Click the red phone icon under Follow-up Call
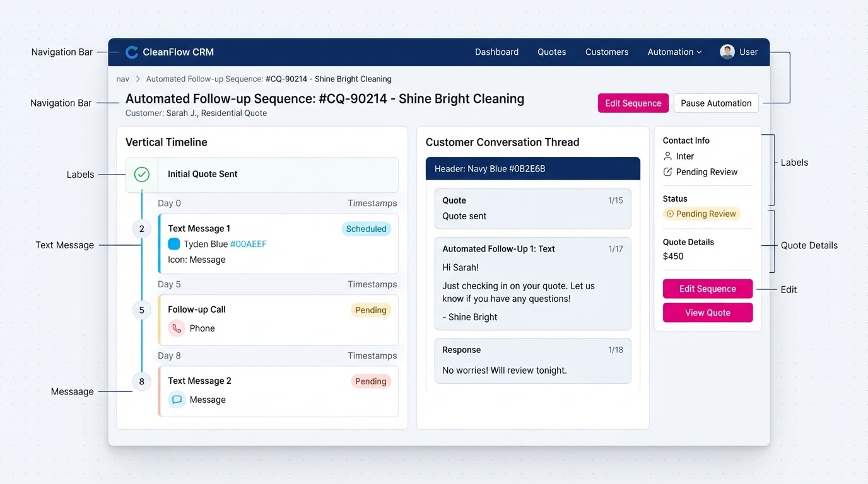 [177, 328]
